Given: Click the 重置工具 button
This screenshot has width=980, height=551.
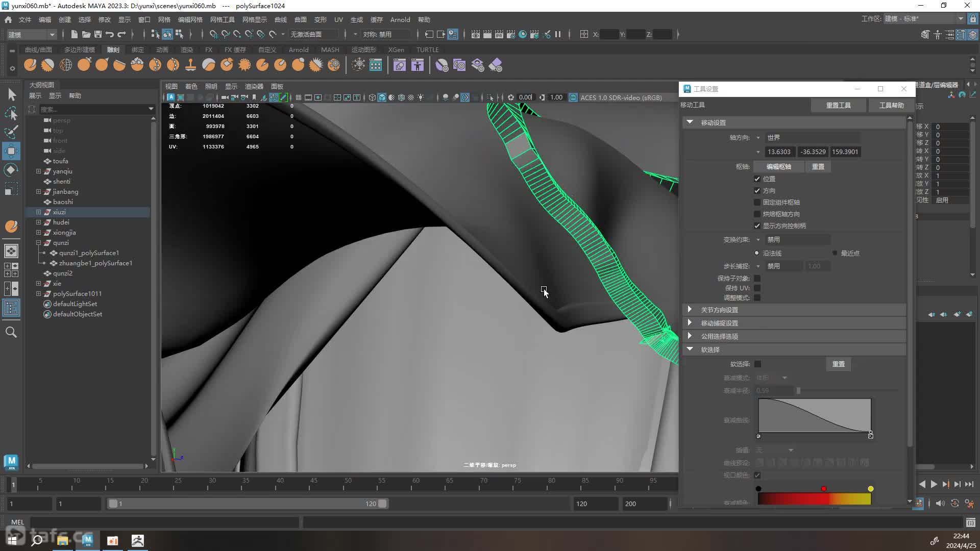Looking at the screenshot, I should click(838, 105).
